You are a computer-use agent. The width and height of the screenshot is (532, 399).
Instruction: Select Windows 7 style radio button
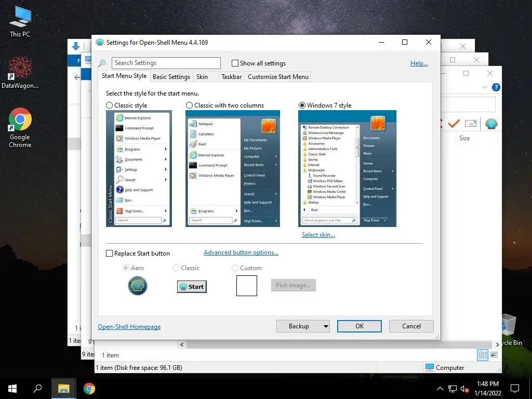coord(302,105)
